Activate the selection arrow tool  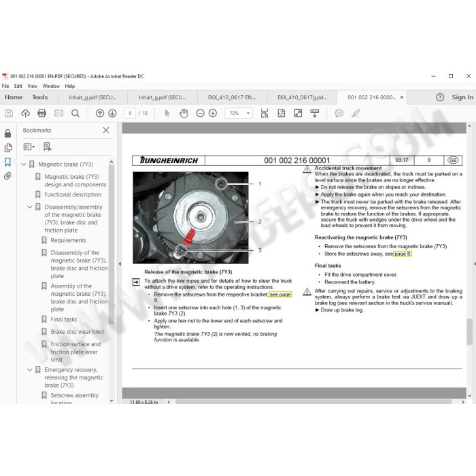(167, 114)
